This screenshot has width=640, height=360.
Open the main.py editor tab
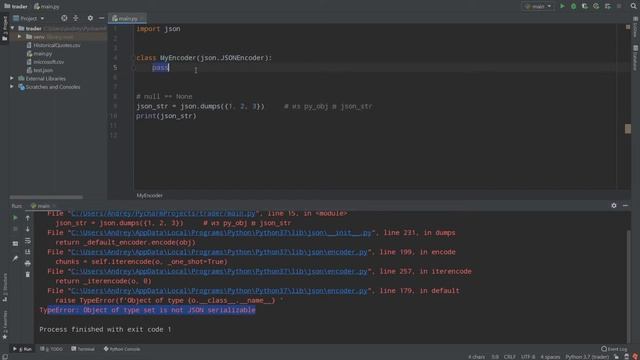pos(127,18)
